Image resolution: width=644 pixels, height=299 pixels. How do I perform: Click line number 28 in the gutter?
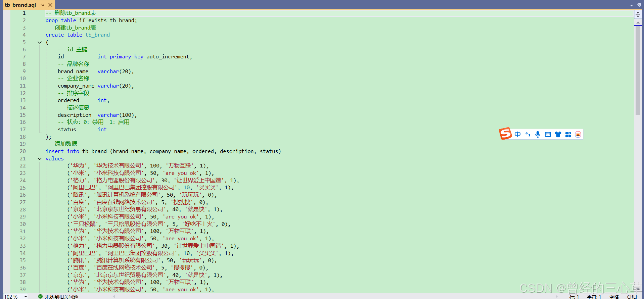coord(22,209)
